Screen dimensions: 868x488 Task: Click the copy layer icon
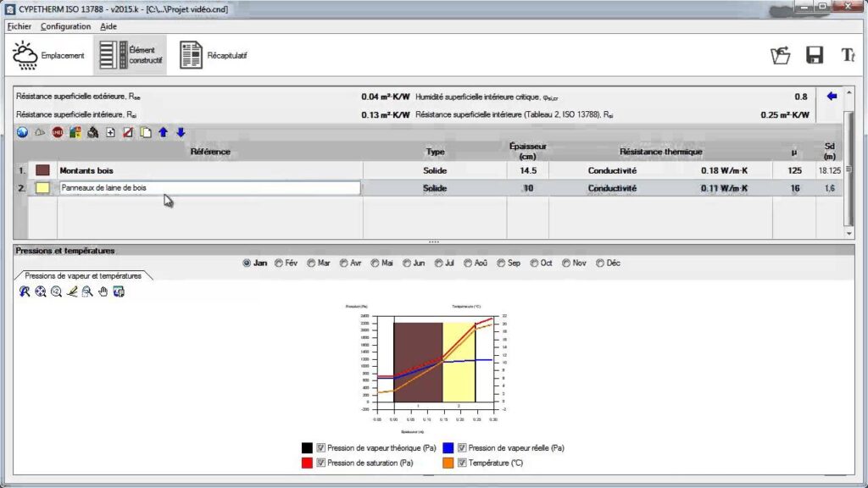pos(145,133)
